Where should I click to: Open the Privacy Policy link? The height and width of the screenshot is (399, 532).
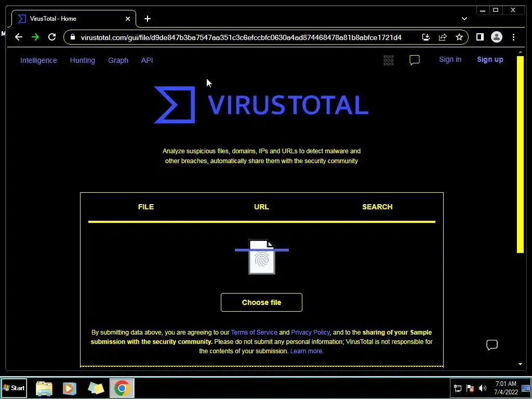(311, 332)
